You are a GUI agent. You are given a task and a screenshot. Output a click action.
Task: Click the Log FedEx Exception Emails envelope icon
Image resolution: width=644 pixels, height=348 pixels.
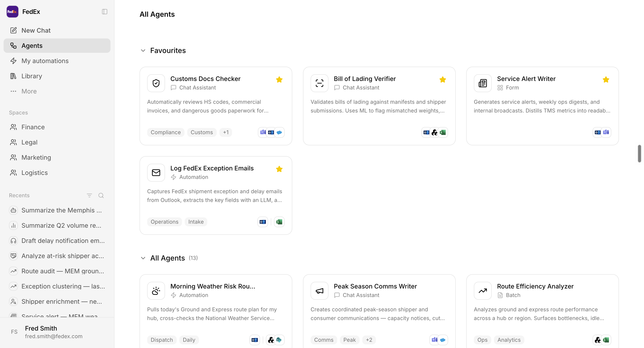pos(156,173)
